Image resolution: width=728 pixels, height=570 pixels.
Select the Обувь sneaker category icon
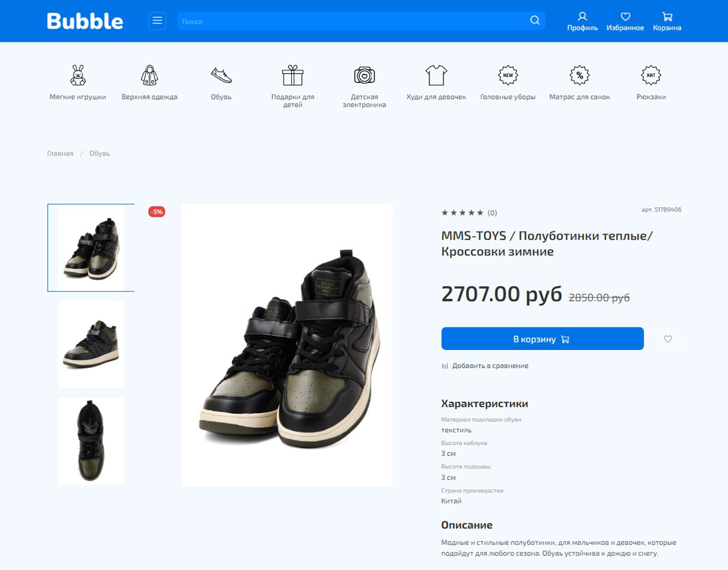(221, 75)
